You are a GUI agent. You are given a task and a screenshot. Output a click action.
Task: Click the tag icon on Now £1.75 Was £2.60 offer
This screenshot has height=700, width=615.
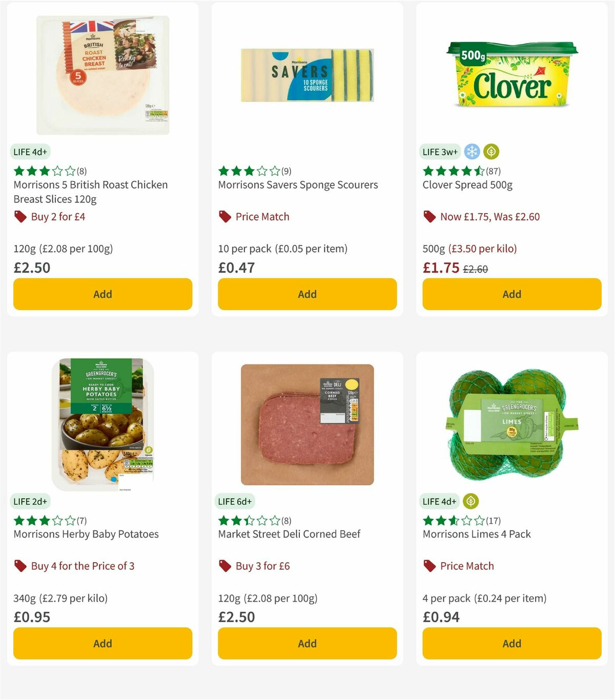click(429, 216)
